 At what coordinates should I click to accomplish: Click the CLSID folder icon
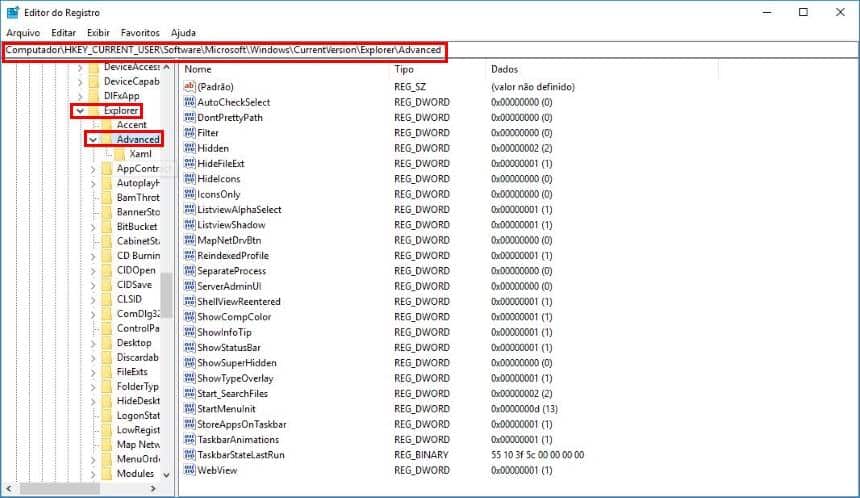click(107, 299)
